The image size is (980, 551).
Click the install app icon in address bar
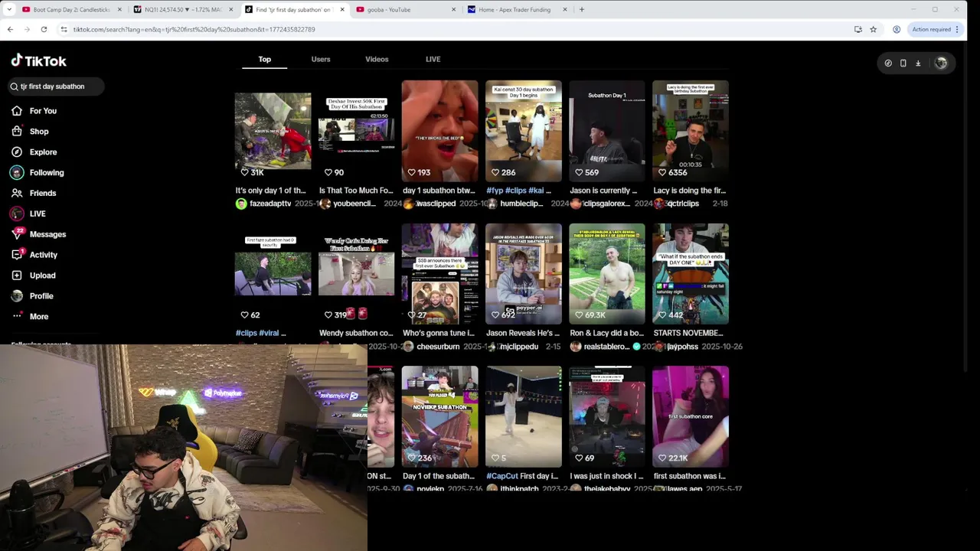857,29
